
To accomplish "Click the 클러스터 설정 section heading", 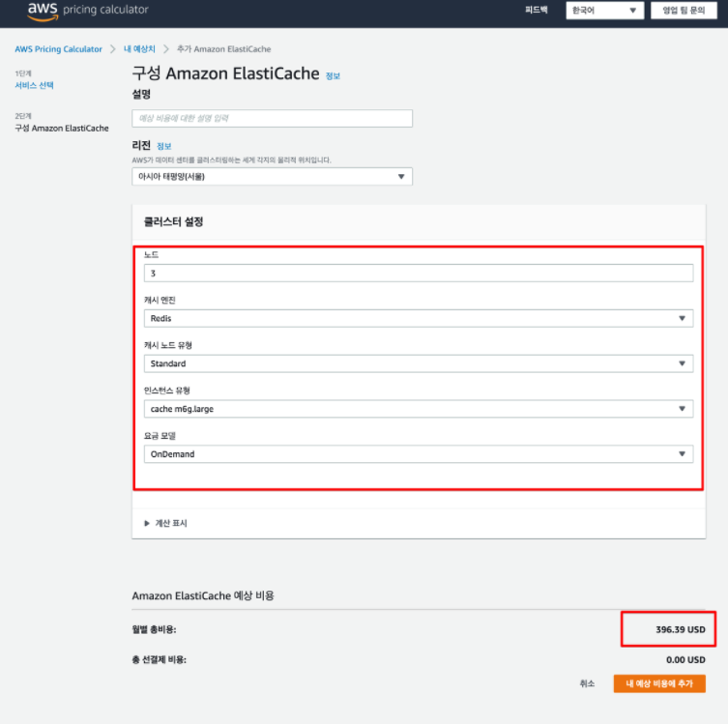I will coord(174,222).
